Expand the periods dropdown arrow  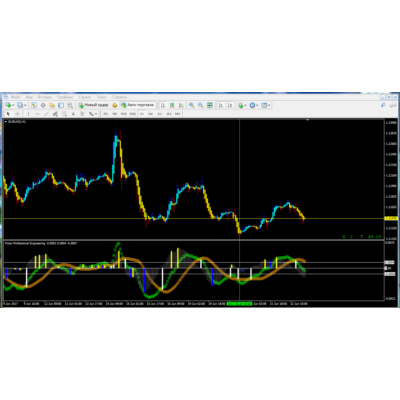(x=257, y=105)
